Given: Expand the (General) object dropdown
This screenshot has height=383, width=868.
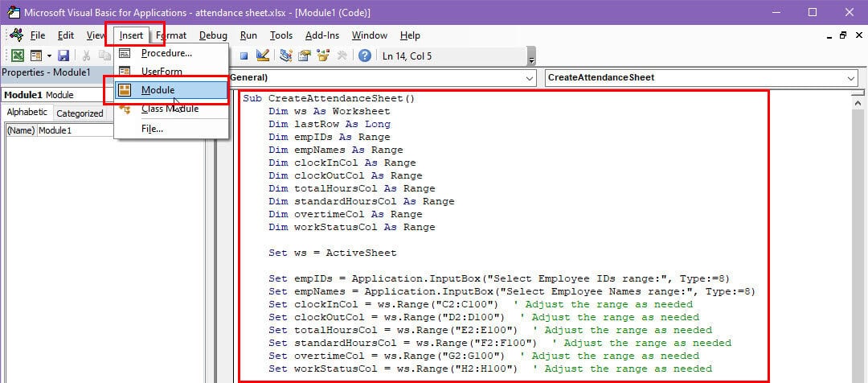Looking at the screenshot, I should pos(530,78).
